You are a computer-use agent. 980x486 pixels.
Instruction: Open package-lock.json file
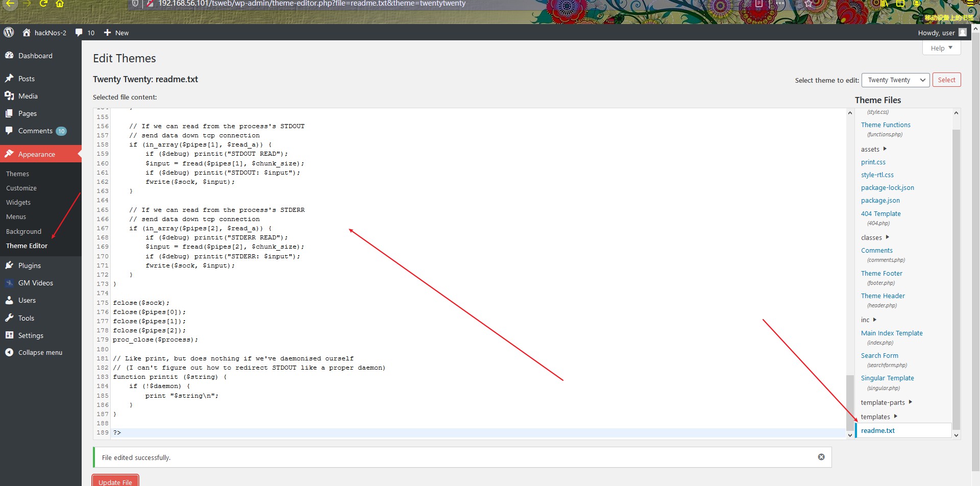pyautogui.click(x=888, y=187)
